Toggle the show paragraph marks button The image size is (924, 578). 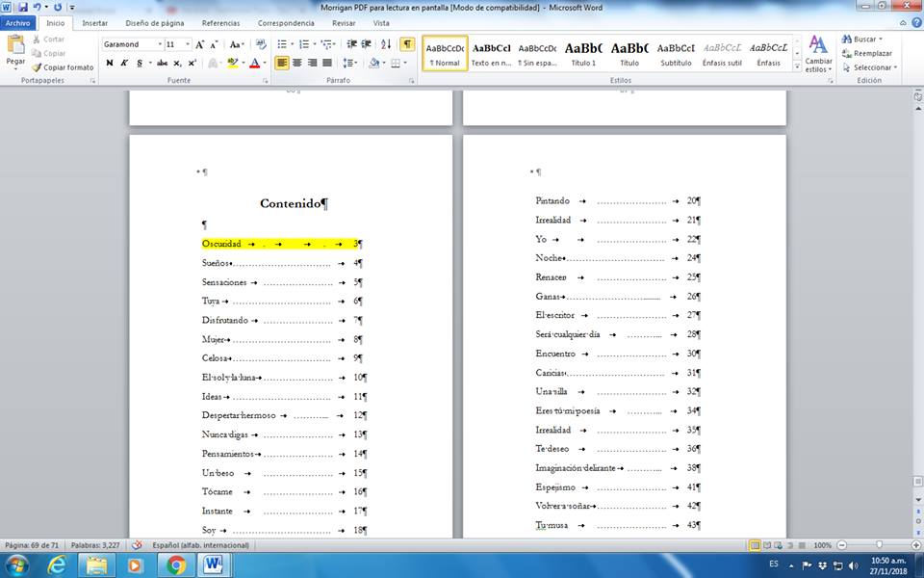click(407, 44)
